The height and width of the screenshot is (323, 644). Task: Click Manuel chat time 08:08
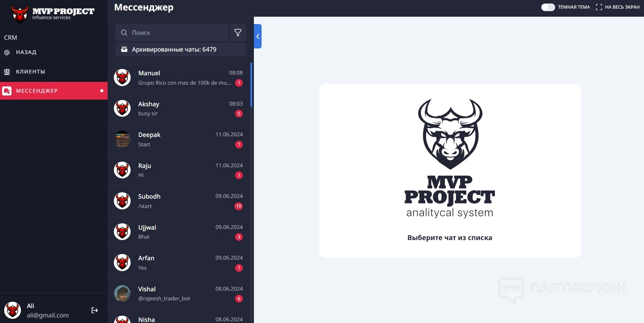[x=236, y=73]
